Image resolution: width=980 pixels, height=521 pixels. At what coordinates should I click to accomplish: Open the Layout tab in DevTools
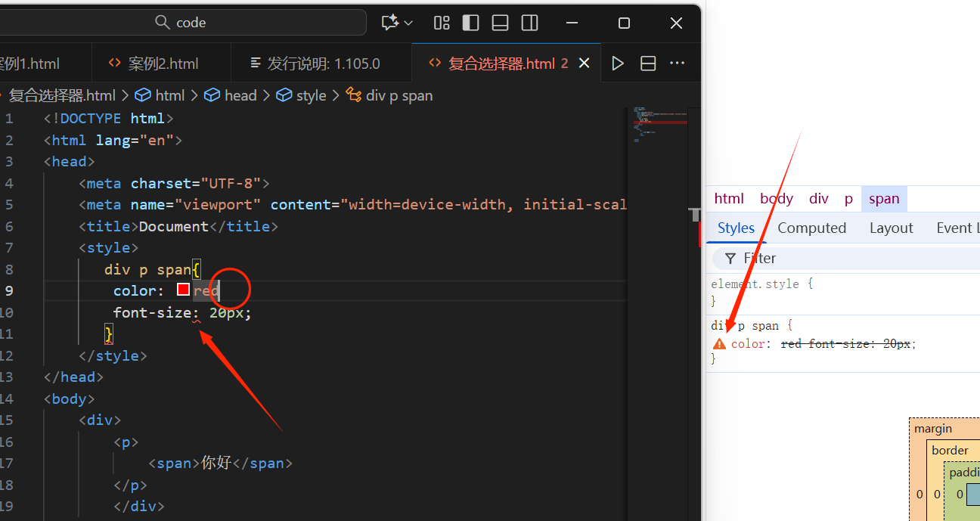891,228
